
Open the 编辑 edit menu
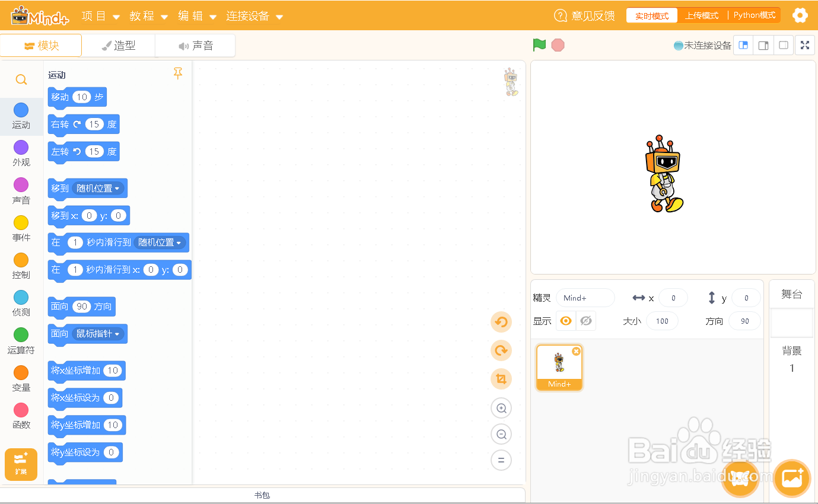tap(197, 16)
